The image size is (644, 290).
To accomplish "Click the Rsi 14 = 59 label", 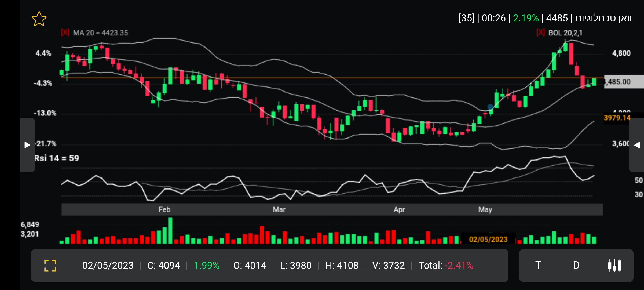I will click(x=57, y=158).
